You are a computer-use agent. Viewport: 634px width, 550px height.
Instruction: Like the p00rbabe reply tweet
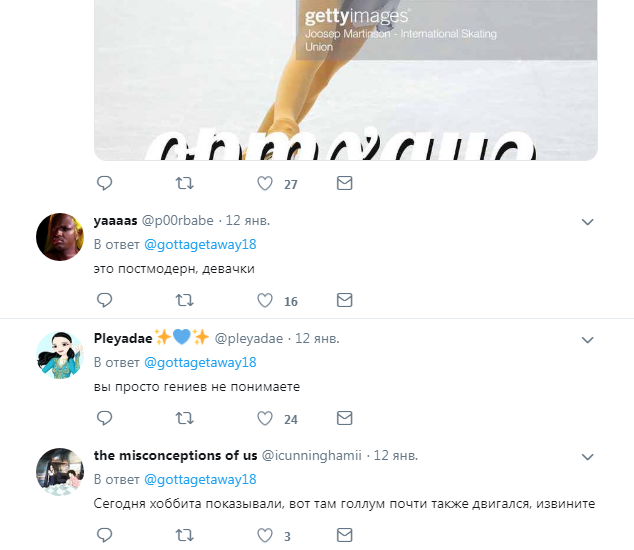tap(265, 300)
